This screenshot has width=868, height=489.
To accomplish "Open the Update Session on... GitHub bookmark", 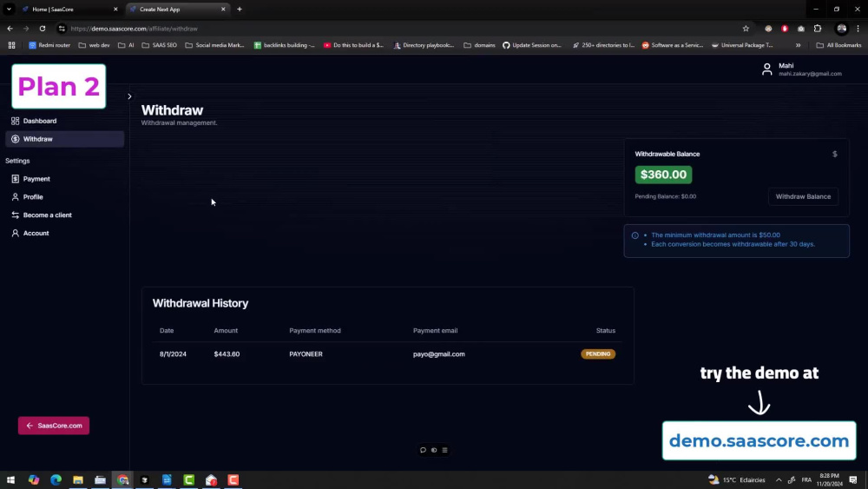I will click(x=532, y=45).
